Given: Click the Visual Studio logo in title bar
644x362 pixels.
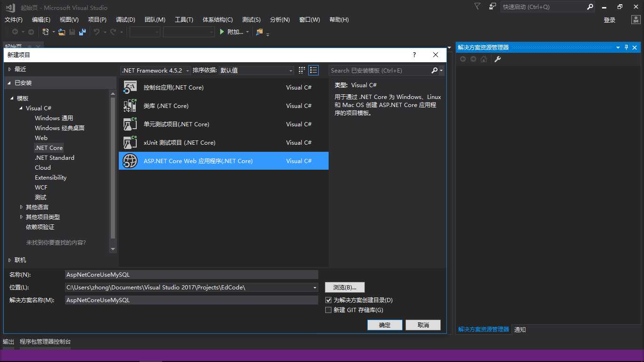Looking at the screenshot, I should pos(10,7).
